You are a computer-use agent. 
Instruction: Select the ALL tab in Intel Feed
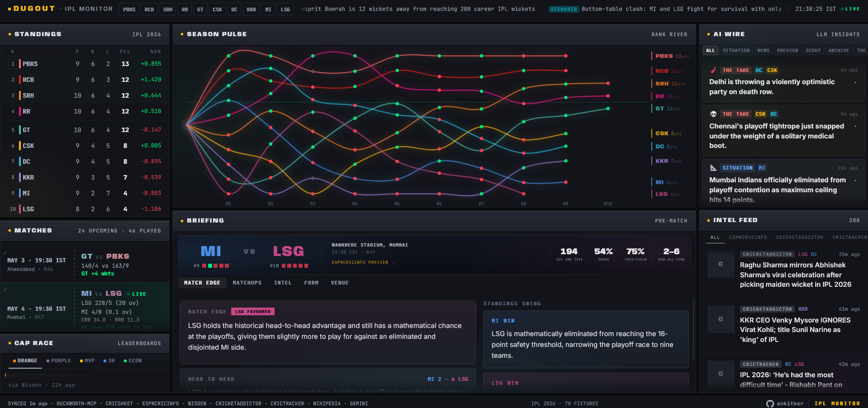tap(715, 237)
